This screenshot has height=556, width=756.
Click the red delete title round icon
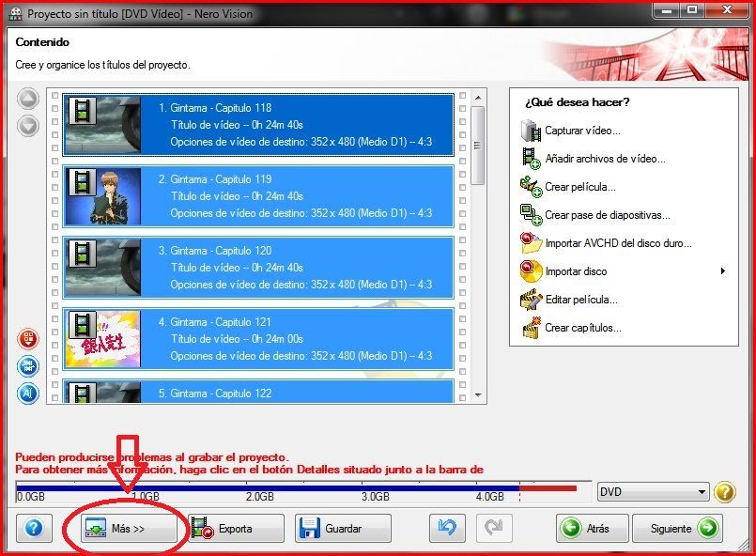pos(28,338)
